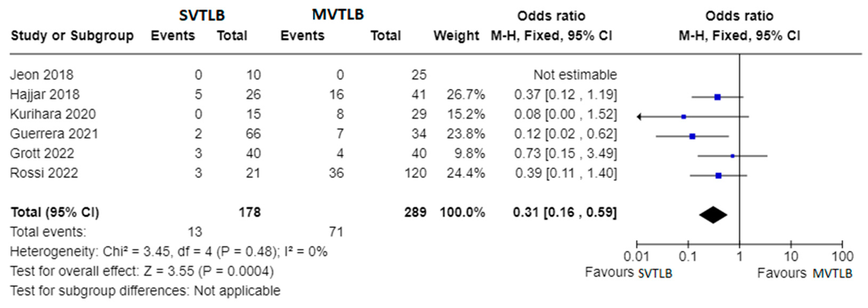Click the 100 axis tick label
This screenshot has width=868, height=308.
(x=842, y=257)
